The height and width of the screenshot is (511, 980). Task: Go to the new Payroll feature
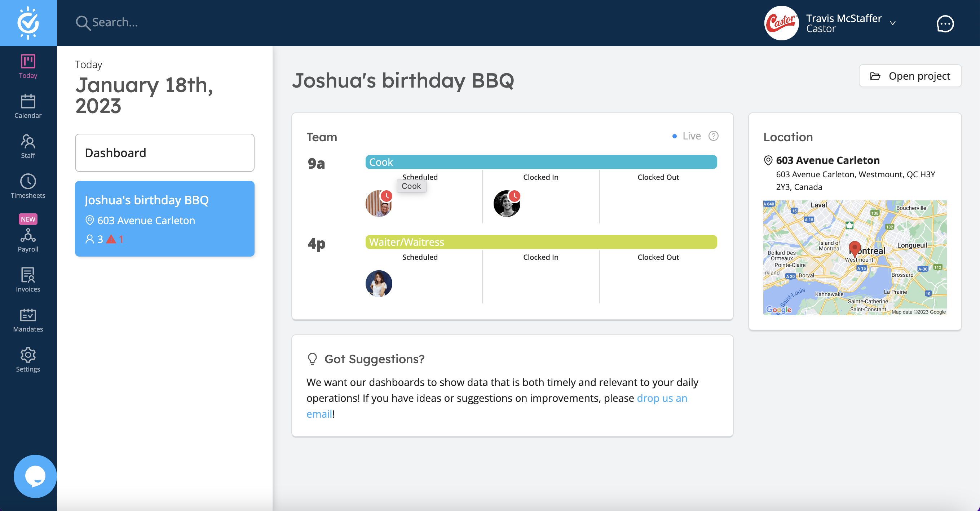28,240
